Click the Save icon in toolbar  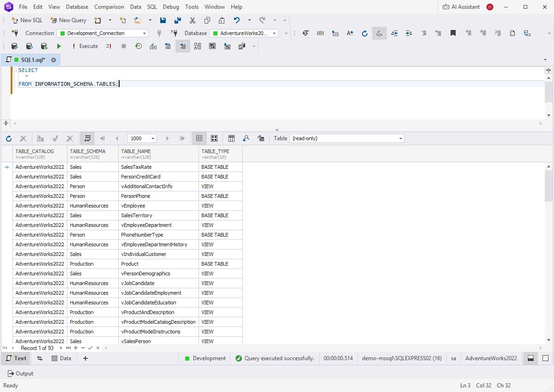[x=163, y=20]
